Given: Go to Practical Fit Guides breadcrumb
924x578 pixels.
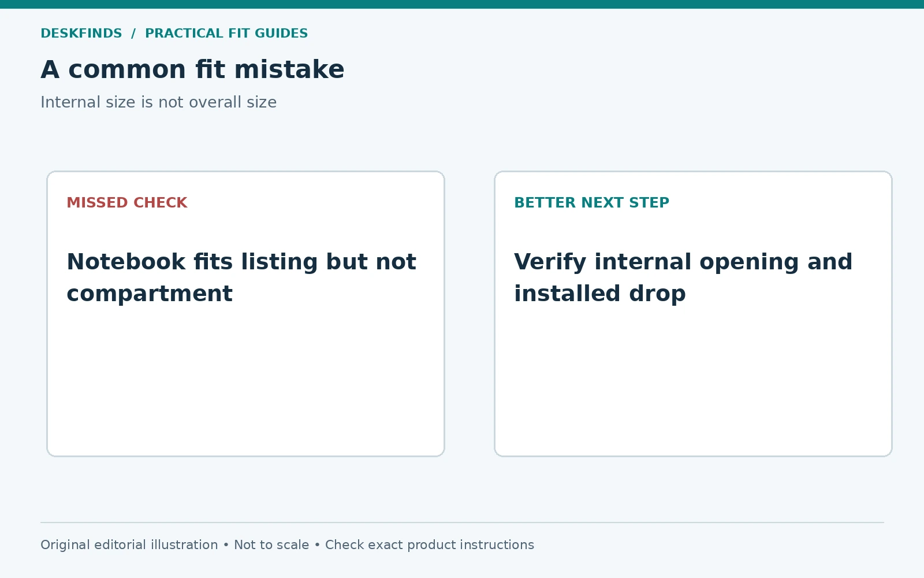Looking at the screenshot, I should pos(226,34).
